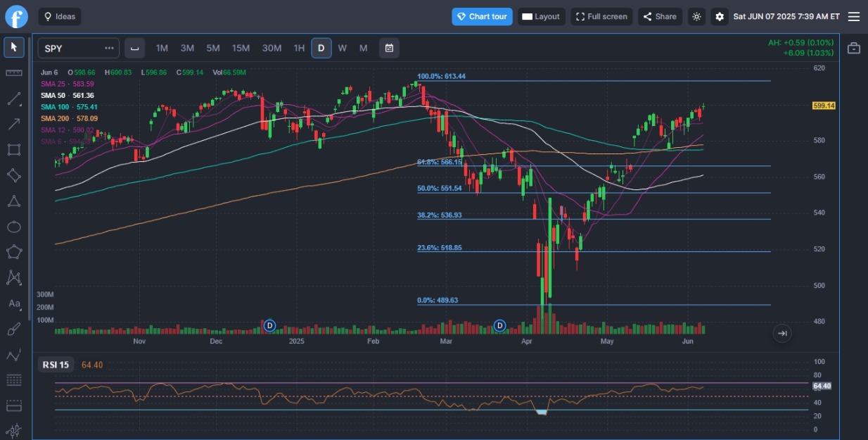
Task: Select the Aa text annotation tool
Action: tap(14, 303)
